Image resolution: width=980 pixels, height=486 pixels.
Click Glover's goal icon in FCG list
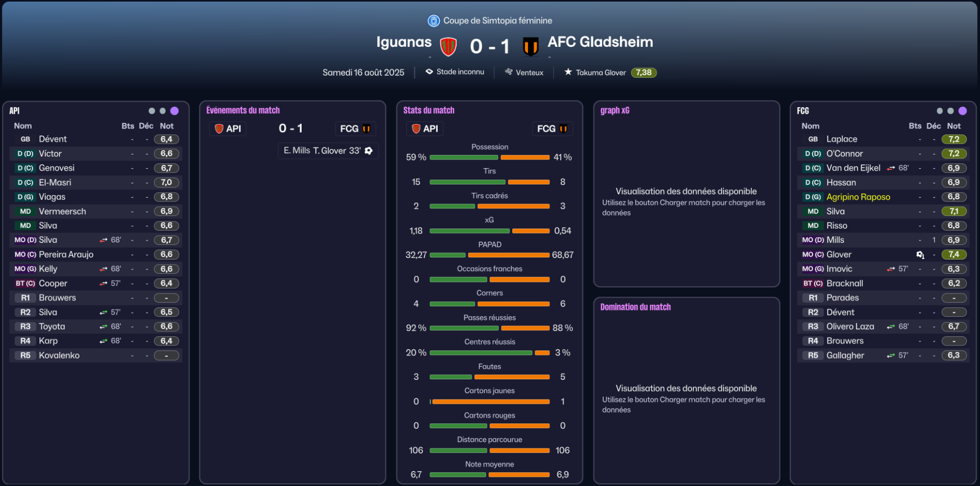[x=920, y=255]
